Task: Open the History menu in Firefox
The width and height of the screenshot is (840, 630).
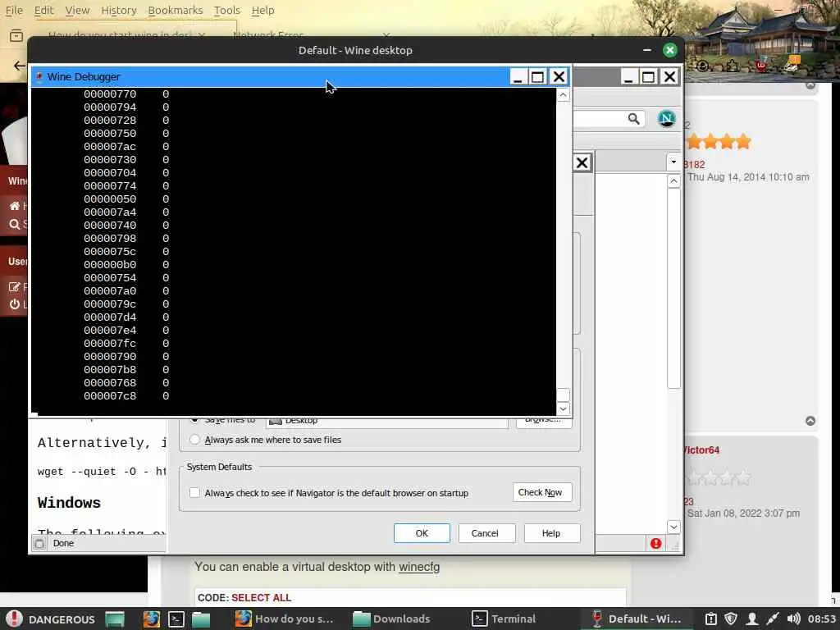Action: [118, 10]
